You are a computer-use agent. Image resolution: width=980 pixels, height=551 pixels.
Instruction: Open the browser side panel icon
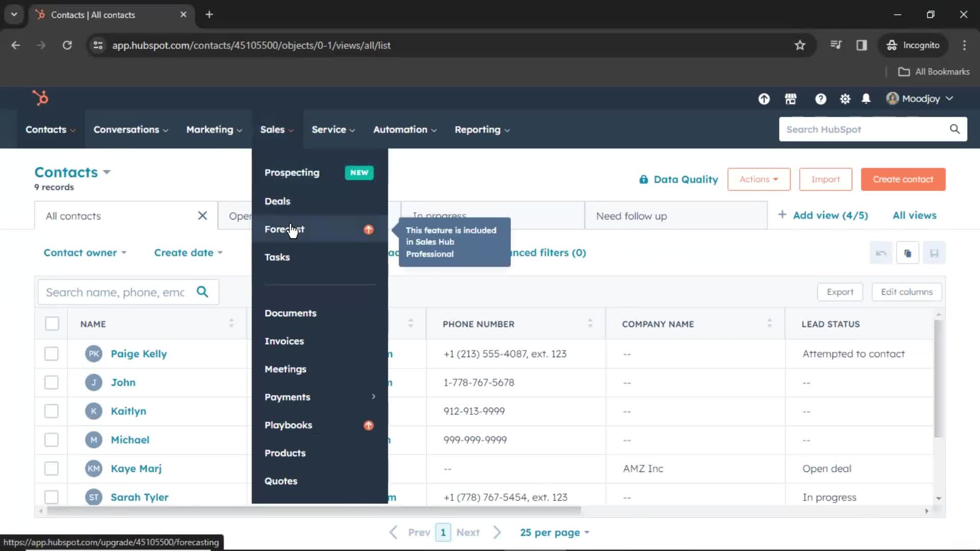pyautogui.click(x=862, y=45)
